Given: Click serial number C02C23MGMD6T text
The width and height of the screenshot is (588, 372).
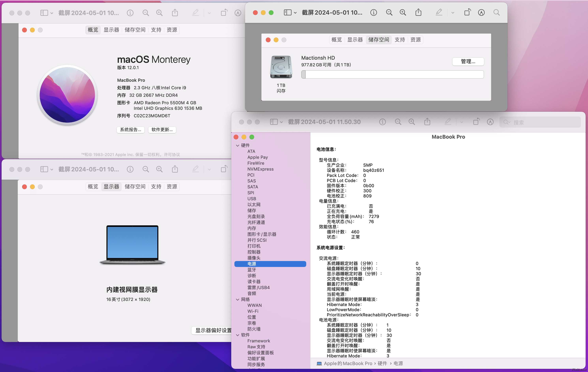Looking at the screenshot, I should pyautogui.click(x=152, y=116).
